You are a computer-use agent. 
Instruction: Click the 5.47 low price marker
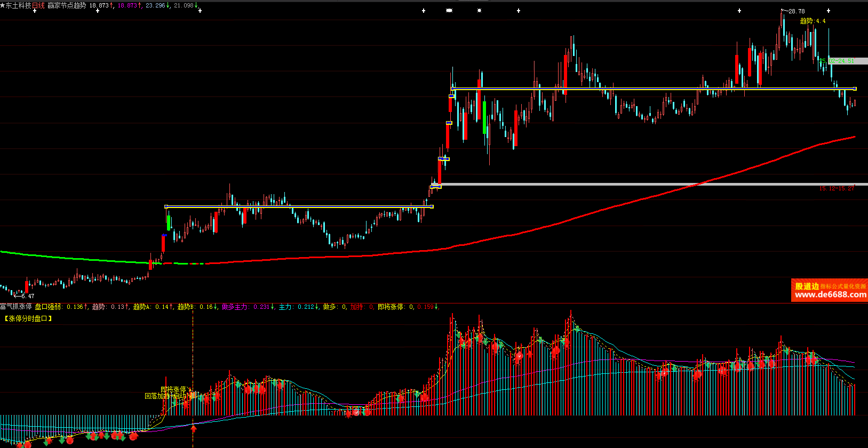tap(28, 296)
